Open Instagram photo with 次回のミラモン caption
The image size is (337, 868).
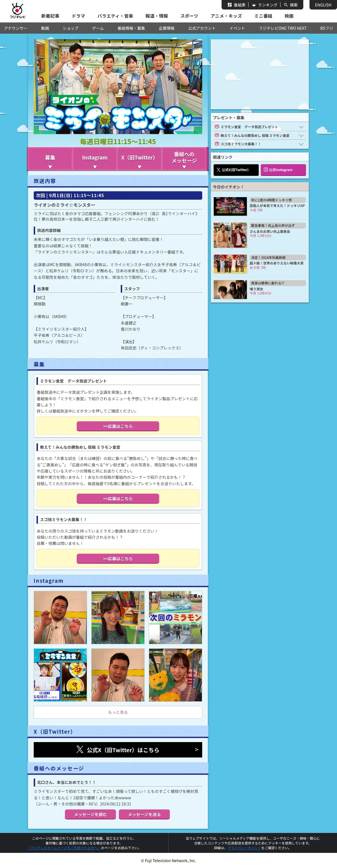(x=176, y=617)
